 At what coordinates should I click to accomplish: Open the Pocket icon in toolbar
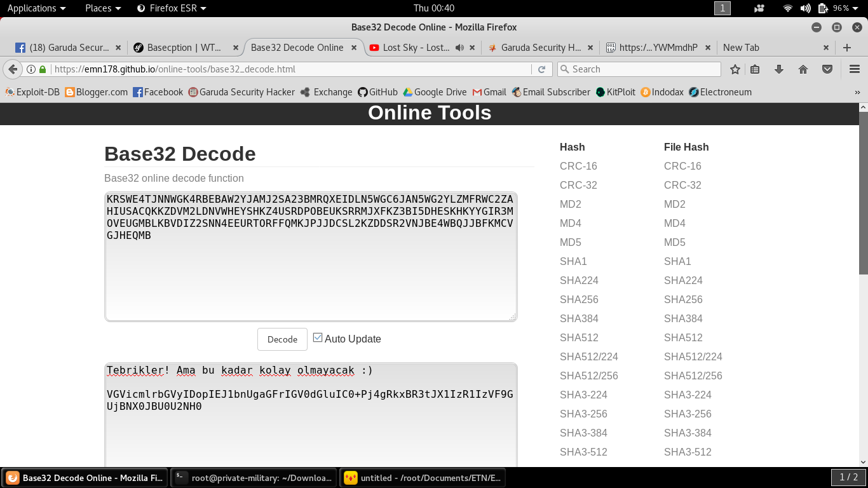827,69
